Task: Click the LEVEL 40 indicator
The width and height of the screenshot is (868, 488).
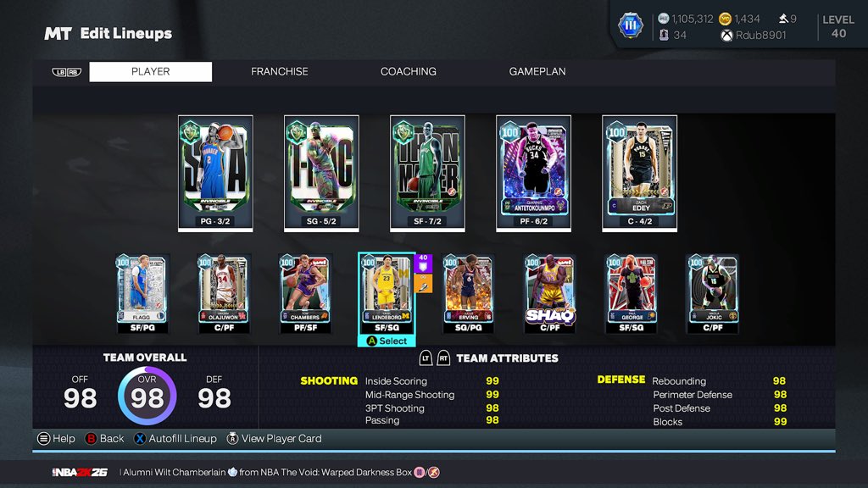Action: 838,26
